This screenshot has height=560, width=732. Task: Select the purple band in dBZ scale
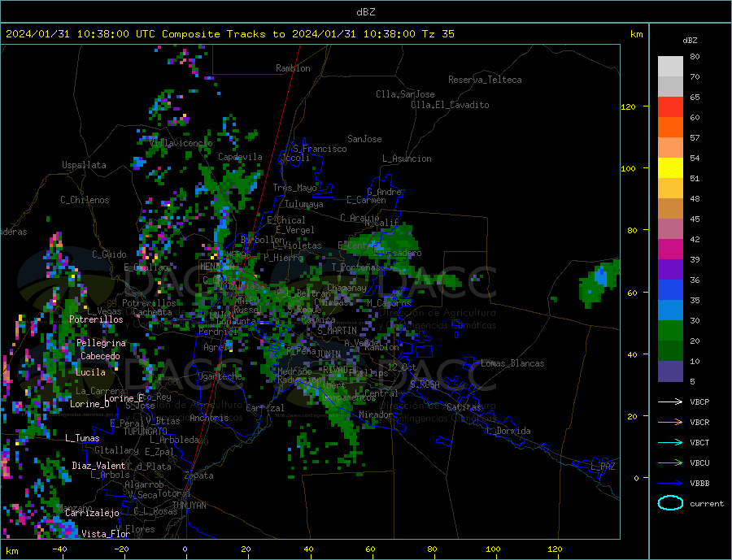670,270
